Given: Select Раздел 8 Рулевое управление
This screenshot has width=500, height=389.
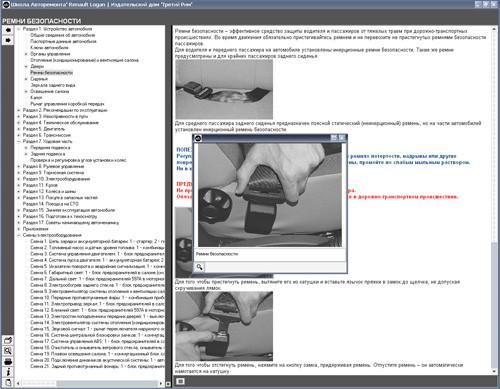Looking at the screenshot, I should pos(53,166).
